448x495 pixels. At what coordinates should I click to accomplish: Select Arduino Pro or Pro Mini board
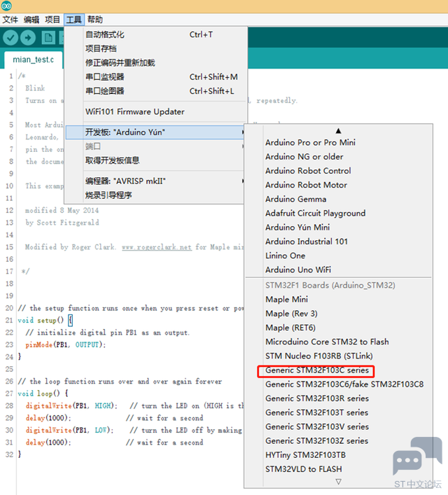coord(338,143)
